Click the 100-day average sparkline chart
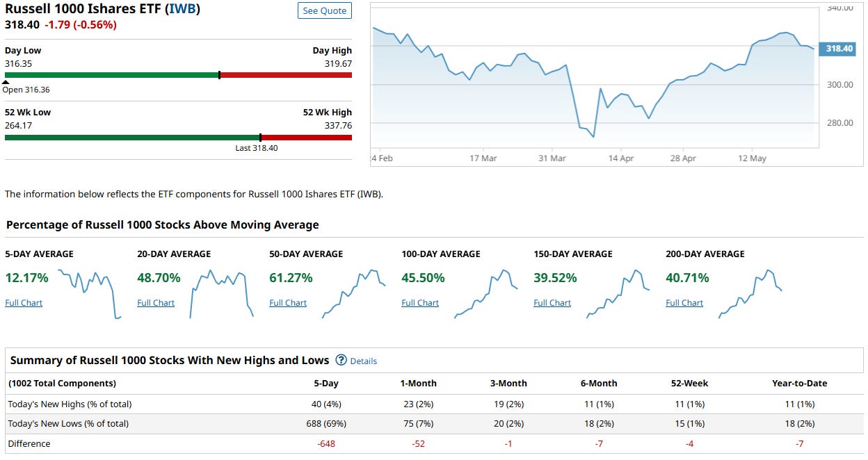 coord(486,294)
